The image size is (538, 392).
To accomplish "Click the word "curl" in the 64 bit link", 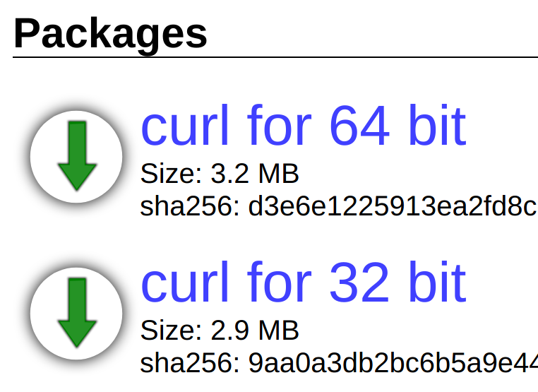I will point(185,126).
